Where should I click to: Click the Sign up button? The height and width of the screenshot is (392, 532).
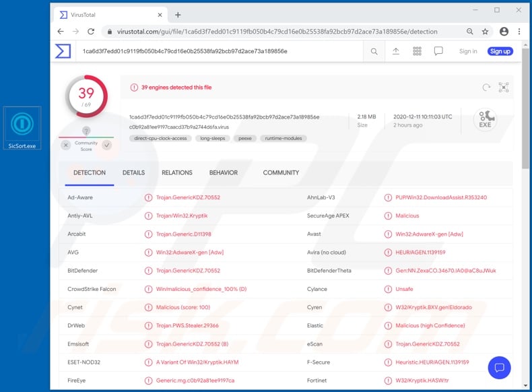[500, 51]
